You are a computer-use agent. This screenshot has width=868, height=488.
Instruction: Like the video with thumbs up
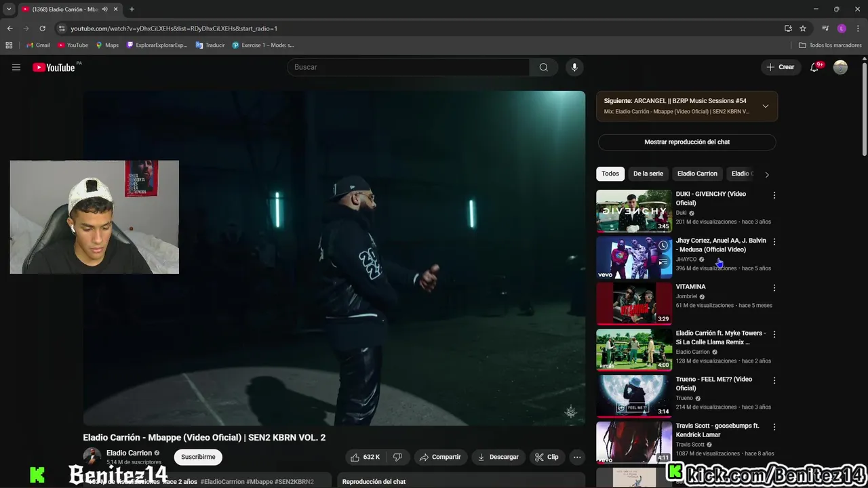coord(365,457)
